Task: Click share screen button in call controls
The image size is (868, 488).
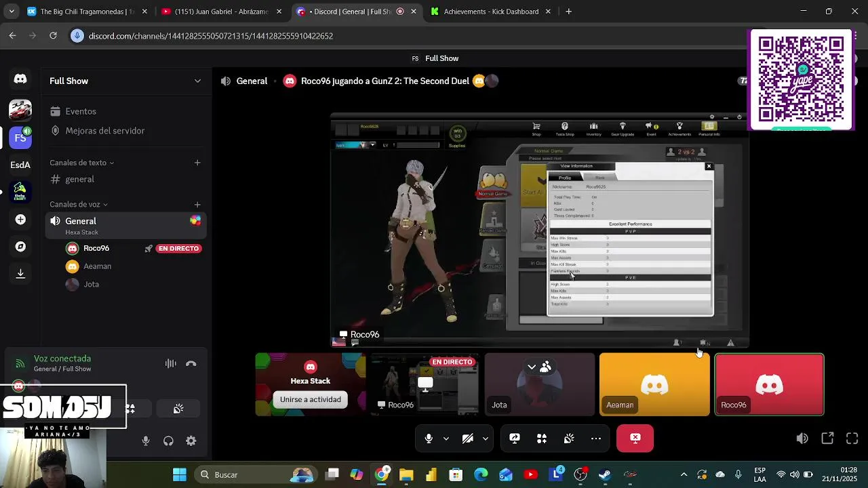Action: [x=515, y=439]
